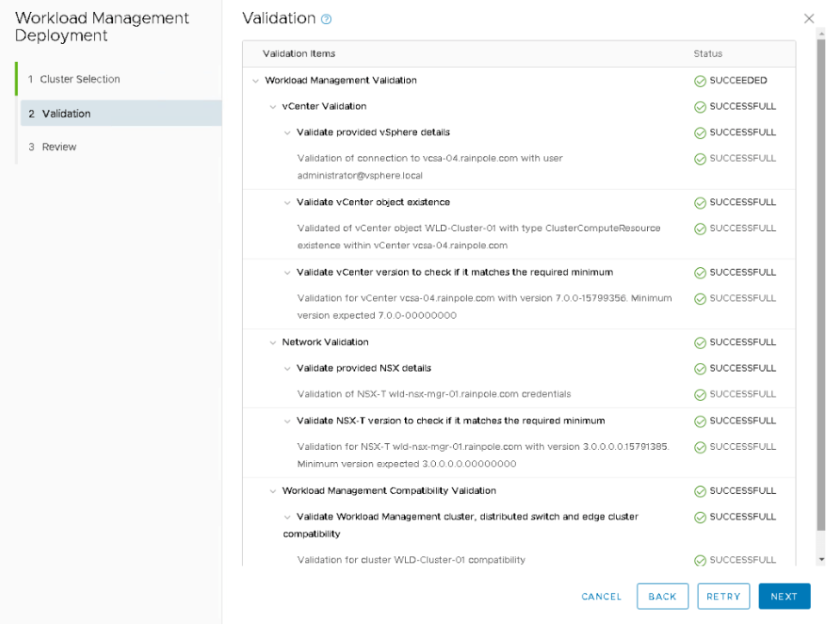Click success icon for Validate provided vSphere details

point(700,133)
